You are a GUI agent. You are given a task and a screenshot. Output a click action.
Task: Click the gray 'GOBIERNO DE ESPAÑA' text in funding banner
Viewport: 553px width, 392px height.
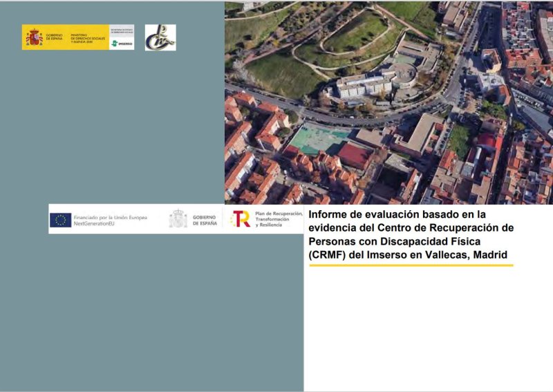[204, 220]
